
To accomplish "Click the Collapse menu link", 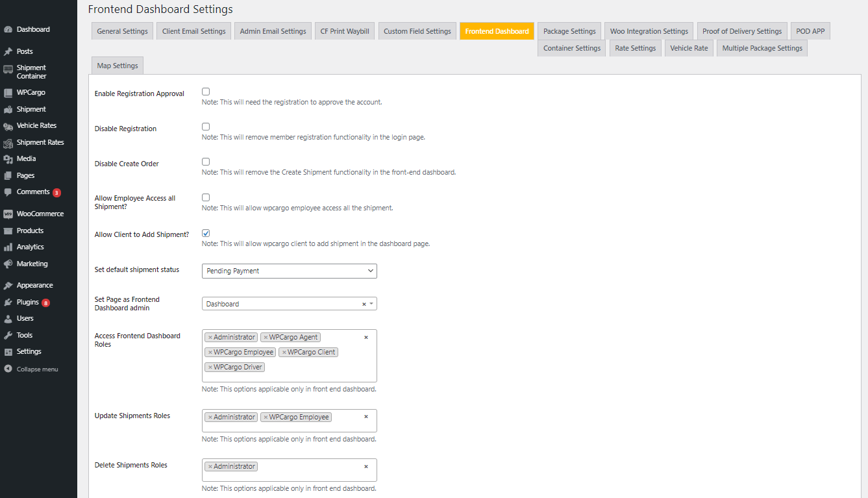I will point(38,369).
